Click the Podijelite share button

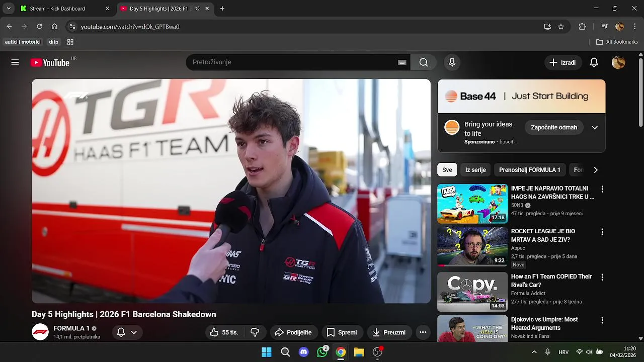pos(293,332)
